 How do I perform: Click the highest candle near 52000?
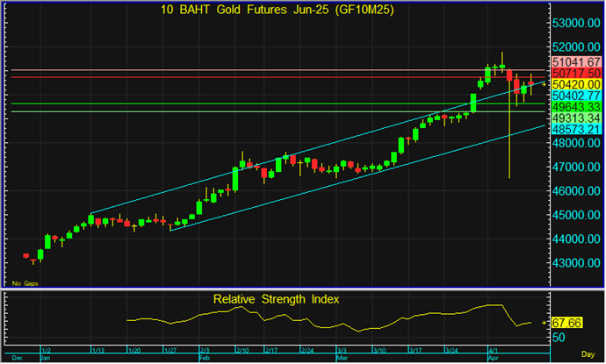[x=501, y=61]
